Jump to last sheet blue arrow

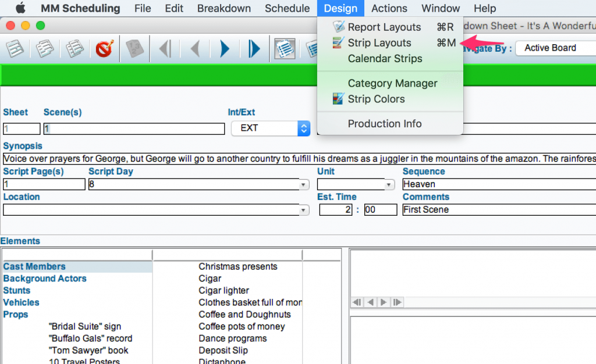click(254, 49)
